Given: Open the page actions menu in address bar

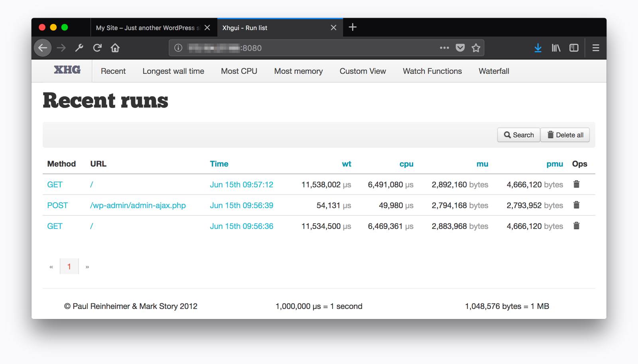Looking at the screenshot, I should click(x=444, y=47).
